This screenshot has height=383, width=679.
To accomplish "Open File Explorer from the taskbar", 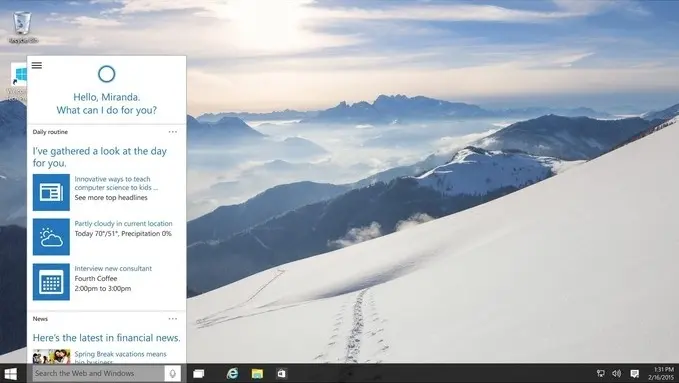I will (257, 373).
